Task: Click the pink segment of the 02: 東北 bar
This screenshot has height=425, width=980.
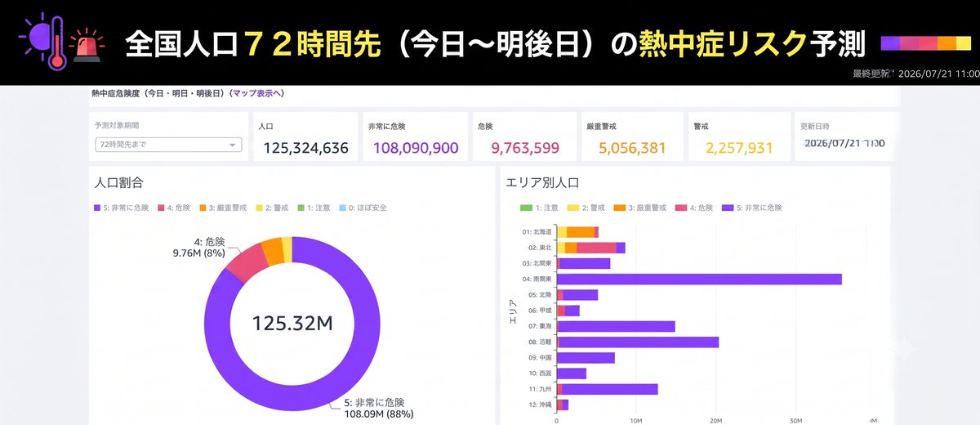Action: (596, 248)
